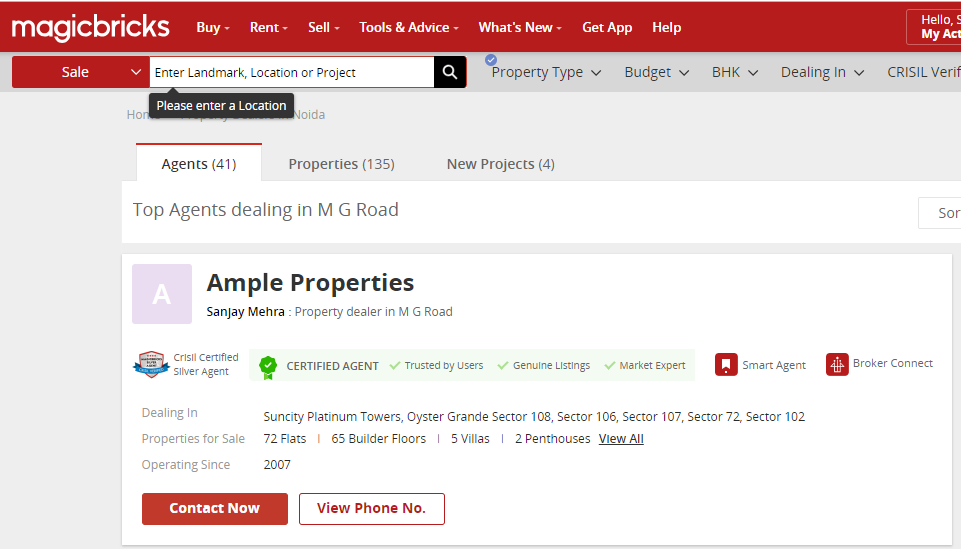The height and width of the screenshot is (549, 961).
Task: Open the Sale category dropdown
Action: [x=81, y=72]
